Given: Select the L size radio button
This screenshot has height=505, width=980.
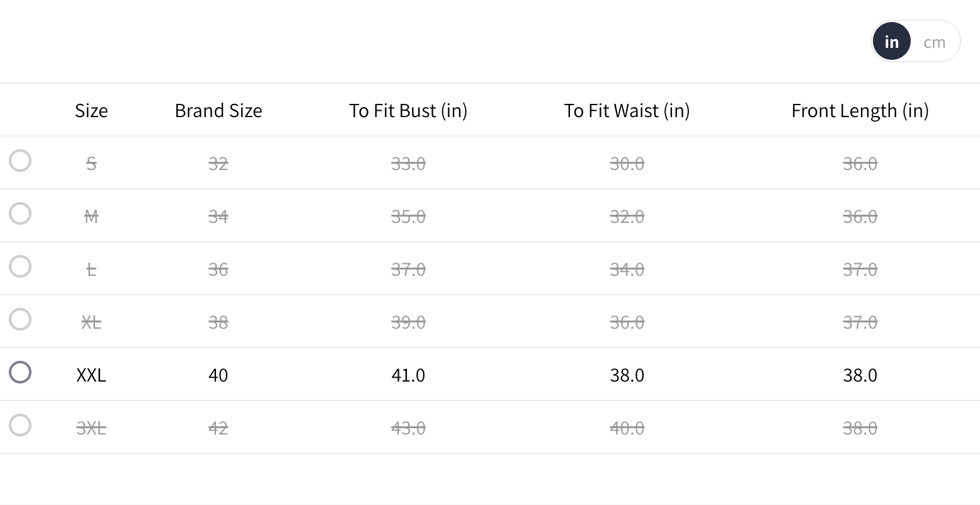Looking at the screenshot, I should coord(20,266).
